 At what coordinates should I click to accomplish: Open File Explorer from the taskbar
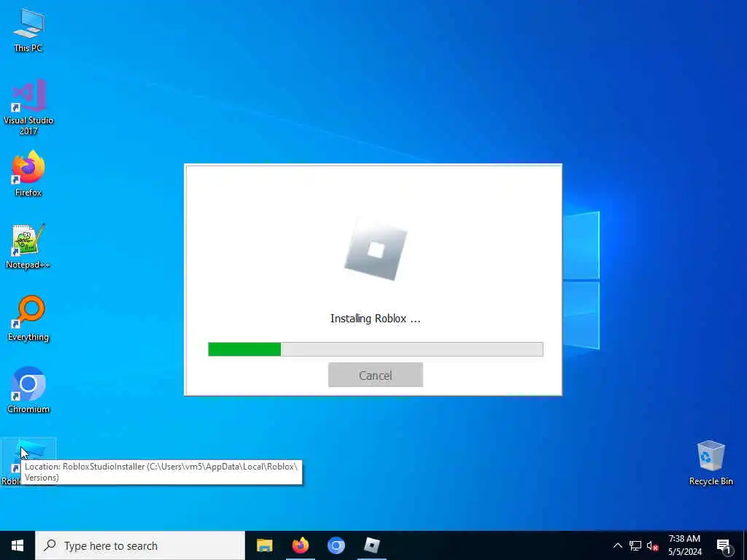(x=264, y=545)
